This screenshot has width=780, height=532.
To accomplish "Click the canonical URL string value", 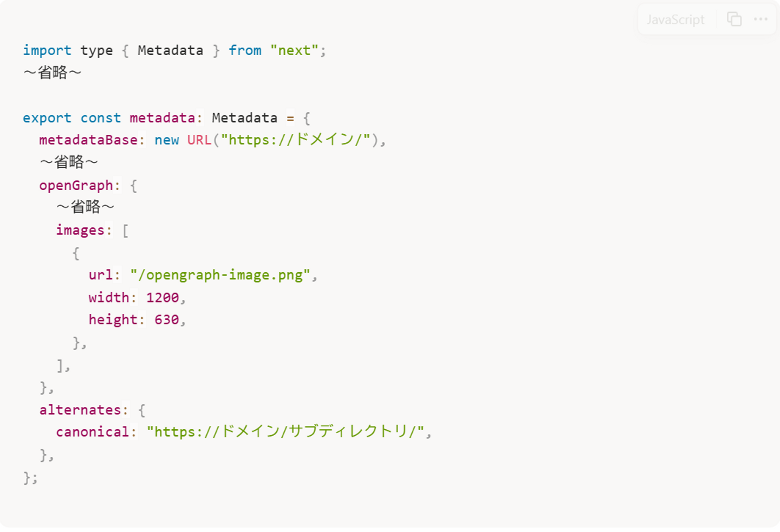I will tap(285, 432).
